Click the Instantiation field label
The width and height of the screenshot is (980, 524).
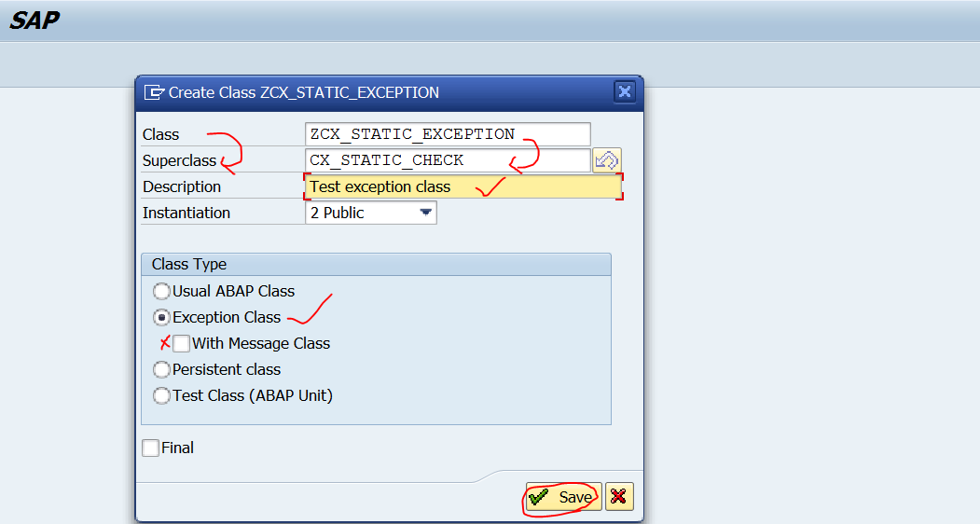(186, 213)
